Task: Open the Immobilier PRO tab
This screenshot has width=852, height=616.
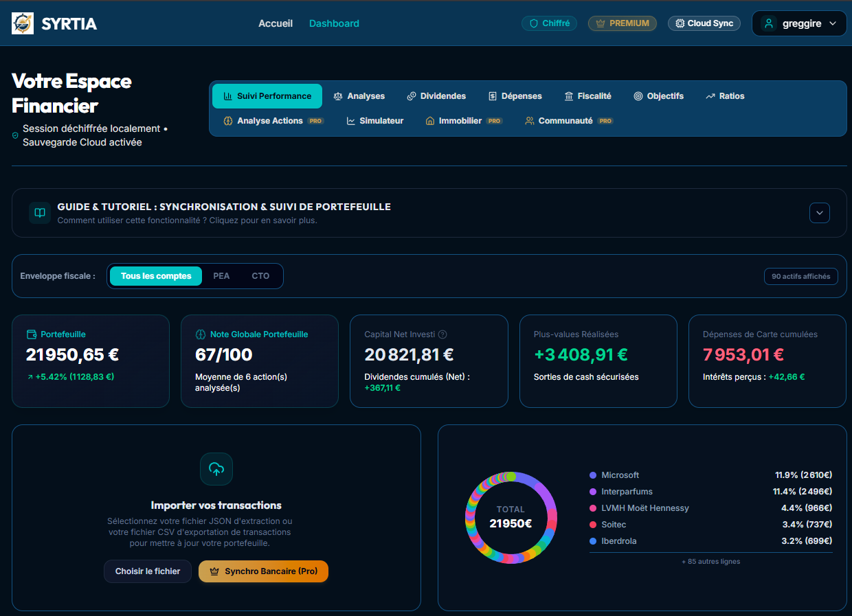Action: point(464,121)
